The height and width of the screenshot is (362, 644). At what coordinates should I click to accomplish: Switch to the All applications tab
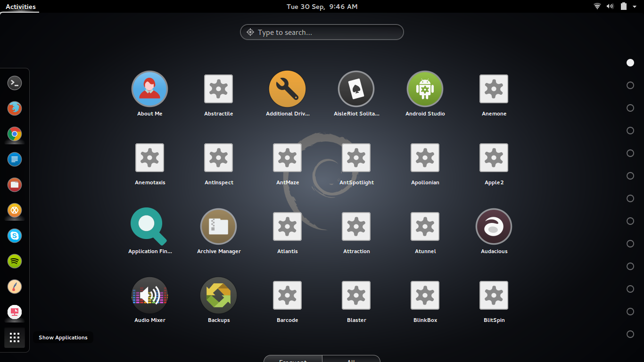351,359
